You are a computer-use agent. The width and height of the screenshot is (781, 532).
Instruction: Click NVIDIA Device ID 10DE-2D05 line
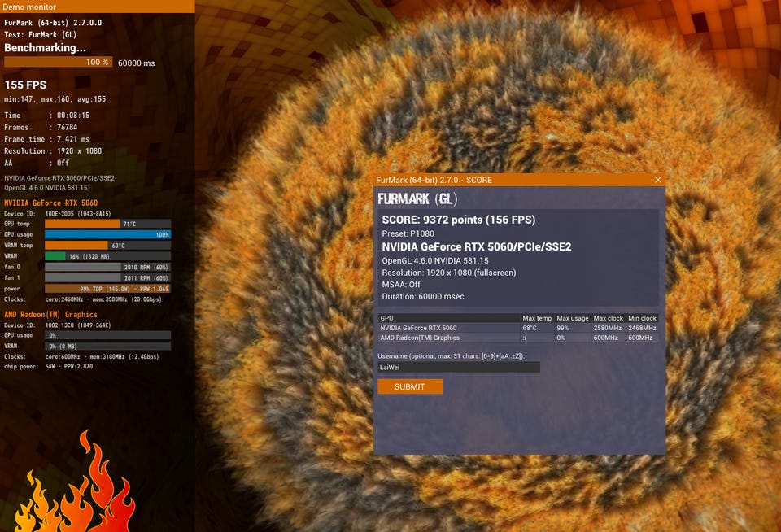(x=57, y=214)
